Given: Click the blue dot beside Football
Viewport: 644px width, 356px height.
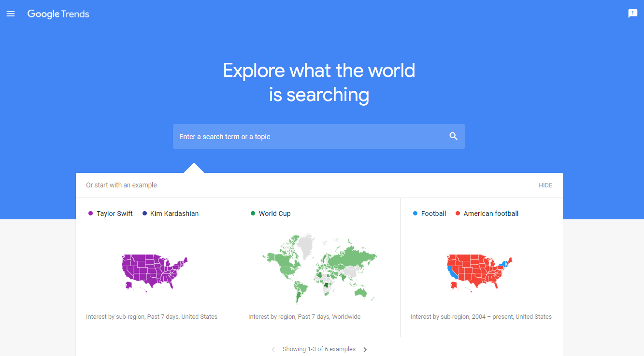Looking at the screenshot, I should (415, 214).
